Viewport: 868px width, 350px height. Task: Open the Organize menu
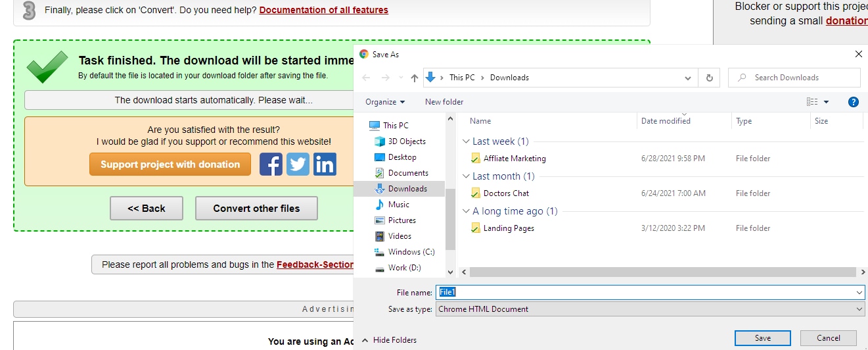coord(385,102)
